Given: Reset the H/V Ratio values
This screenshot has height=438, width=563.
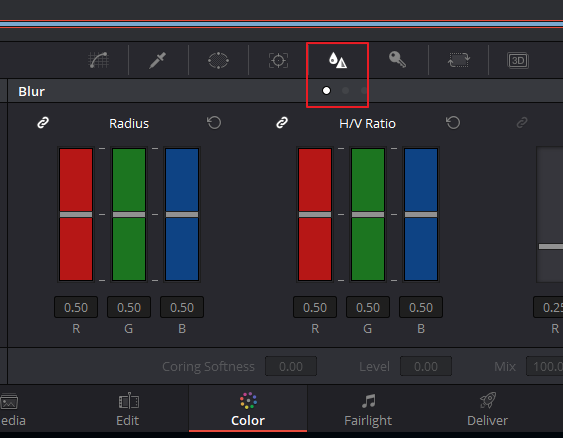Looking at the screenshot, I should (x=453, y=123).
